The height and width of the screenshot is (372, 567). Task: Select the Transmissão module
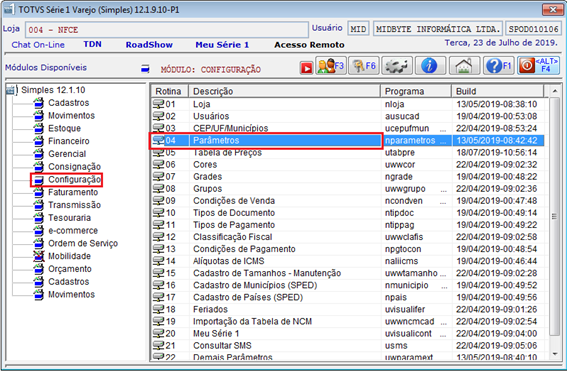(74, 205)
